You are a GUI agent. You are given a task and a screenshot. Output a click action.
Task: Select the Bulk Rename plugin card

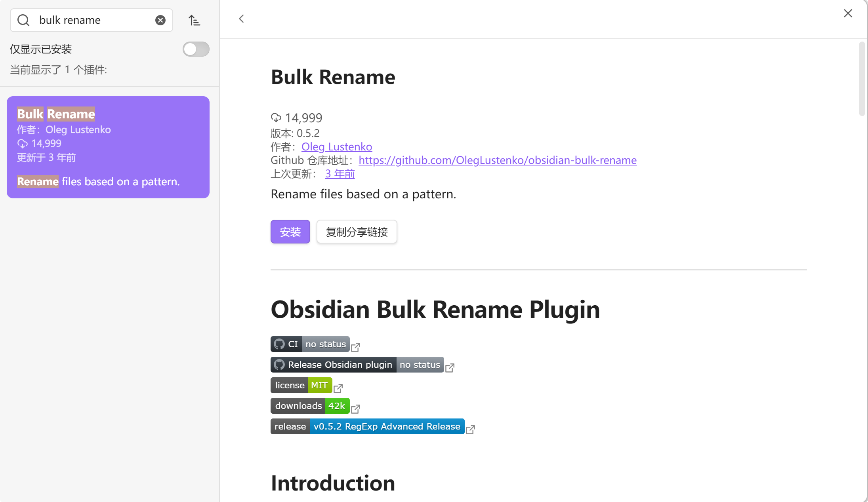coord(108,147)
